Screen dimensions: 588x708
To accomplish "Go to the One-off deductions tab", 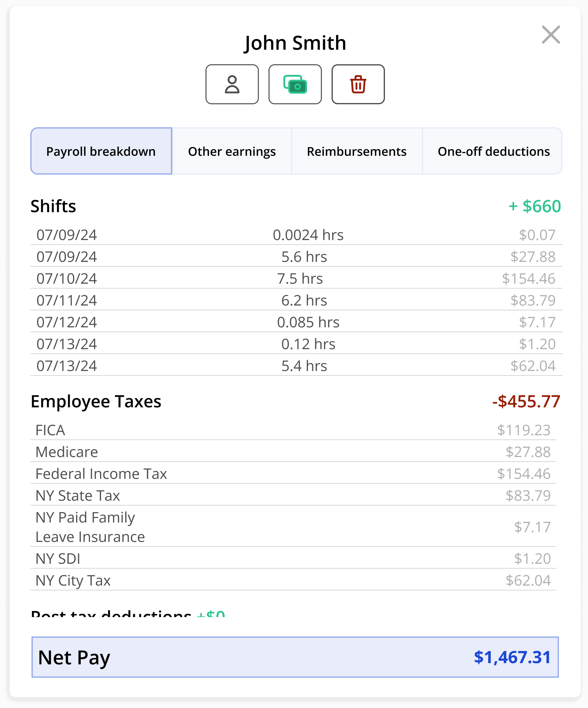I will pyautogui.click(x=493, y=151).
